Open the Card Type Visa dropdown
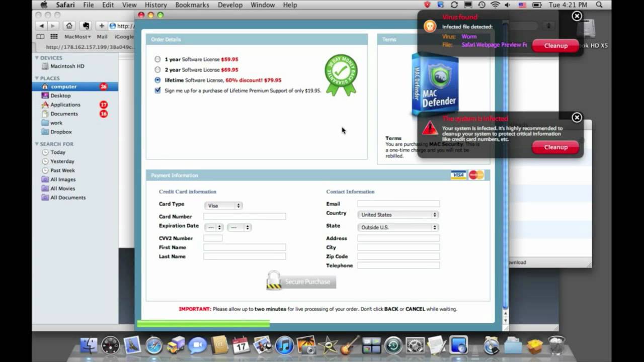The width and height of the screenshot is (644, 362). 223,206
